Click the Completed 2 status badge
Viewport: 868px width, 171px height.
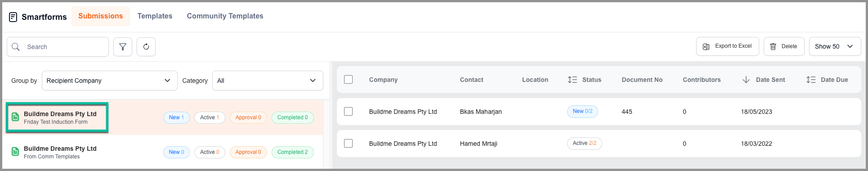point(293,152)
